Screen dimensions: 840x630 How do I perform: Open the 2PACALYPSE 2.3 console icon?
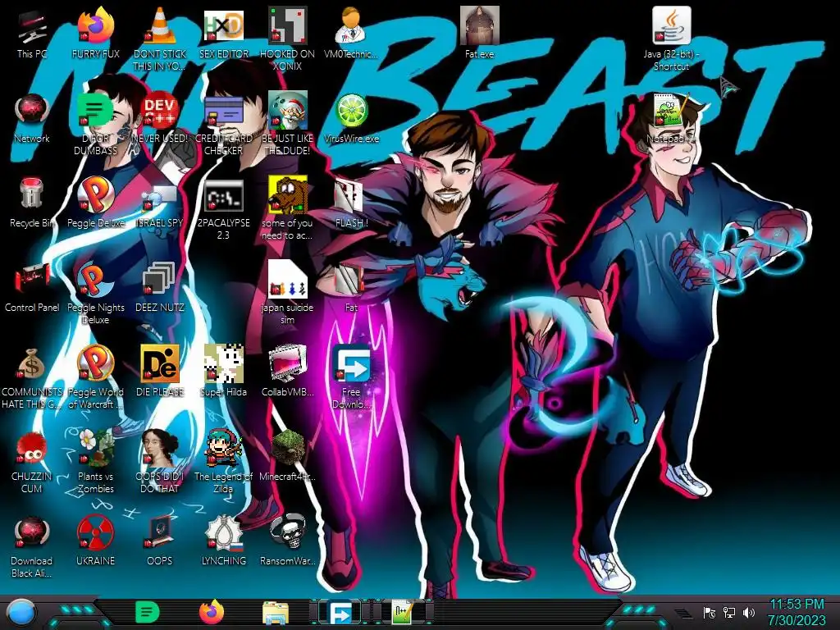[x=223, y=195]
